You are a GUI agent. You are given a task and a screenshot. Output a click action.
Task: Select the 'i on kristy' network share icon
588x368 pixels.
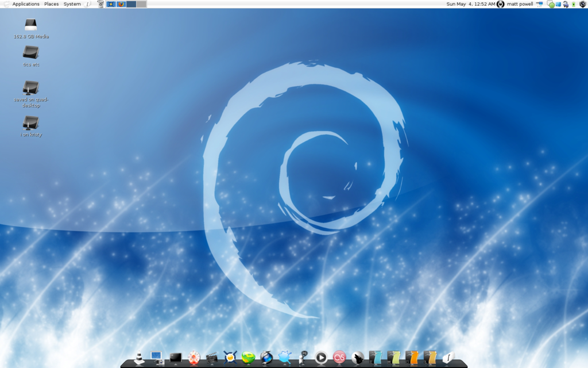31,126
